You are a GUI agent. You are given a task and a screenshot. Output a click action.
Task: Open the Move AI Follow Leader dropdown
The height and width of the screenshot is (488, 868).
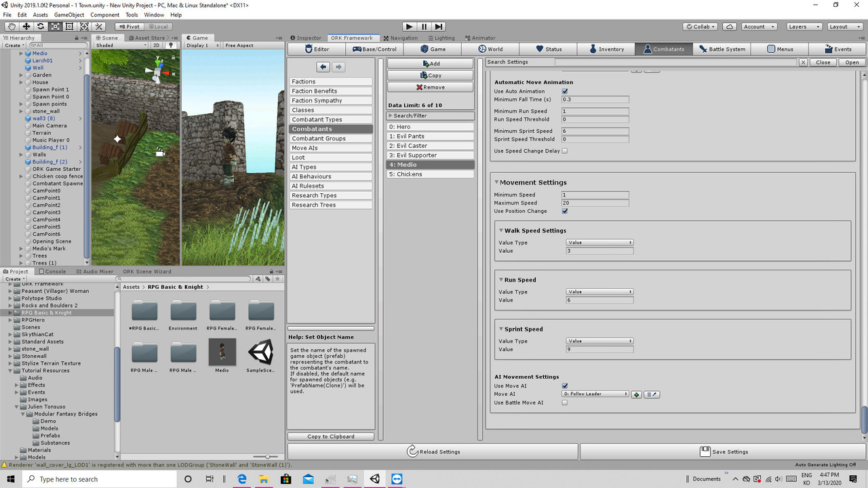595,394
